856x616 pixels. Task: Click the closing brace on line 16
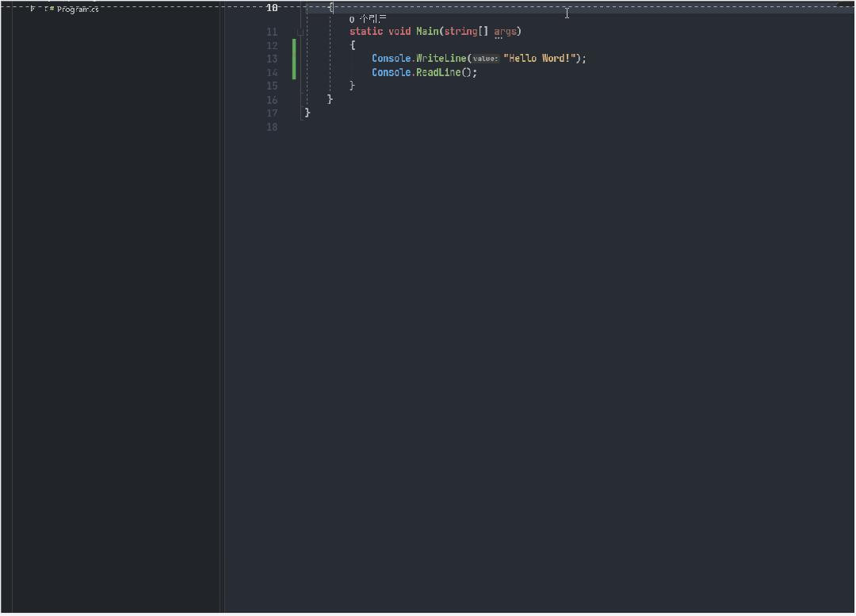pyautogui.click(x=330, y=99)
